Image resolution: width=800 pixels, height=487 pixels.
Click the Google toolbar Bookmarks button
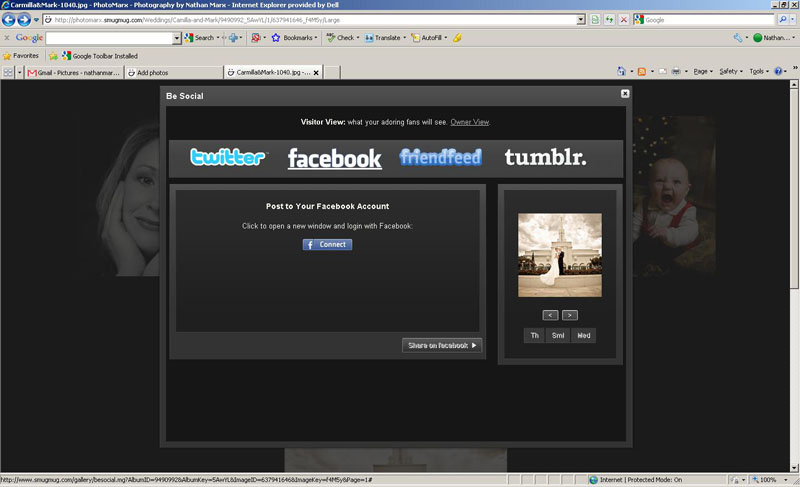292,38
